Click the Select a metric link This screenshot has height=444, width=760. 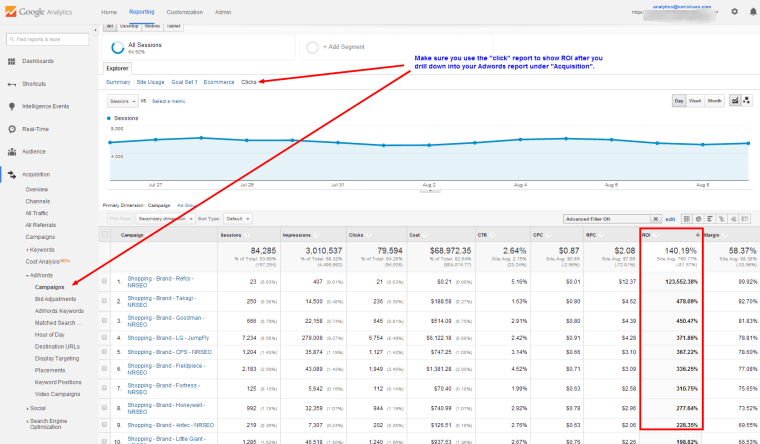(x=168, y=101)
